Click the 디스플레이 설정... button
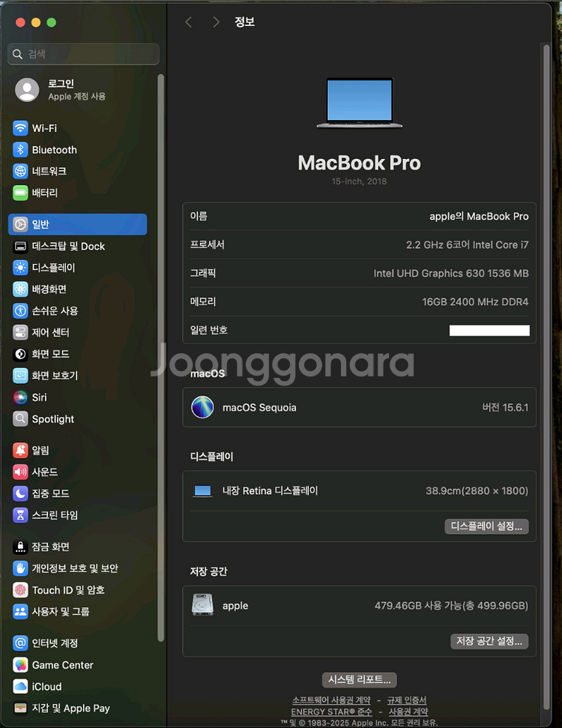Viewport: 562px width, 728px height. pyautogui.click(x=487, y=526)
